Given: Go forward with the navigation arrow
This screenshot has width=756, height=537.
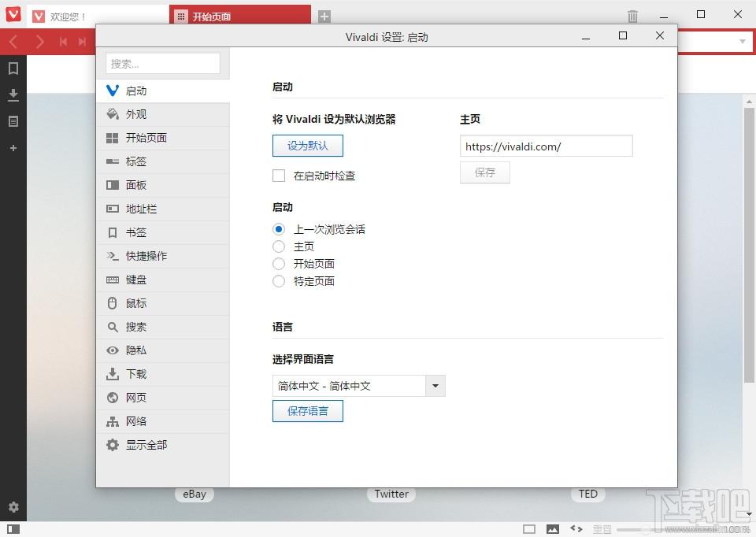Looking at the screenshot, I should click(39, 42).
